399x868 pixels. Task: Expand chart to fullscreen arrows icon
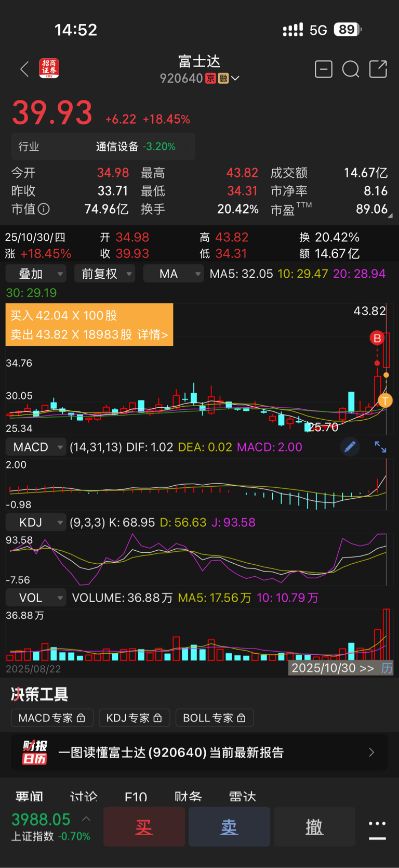[x=380, y=447]
